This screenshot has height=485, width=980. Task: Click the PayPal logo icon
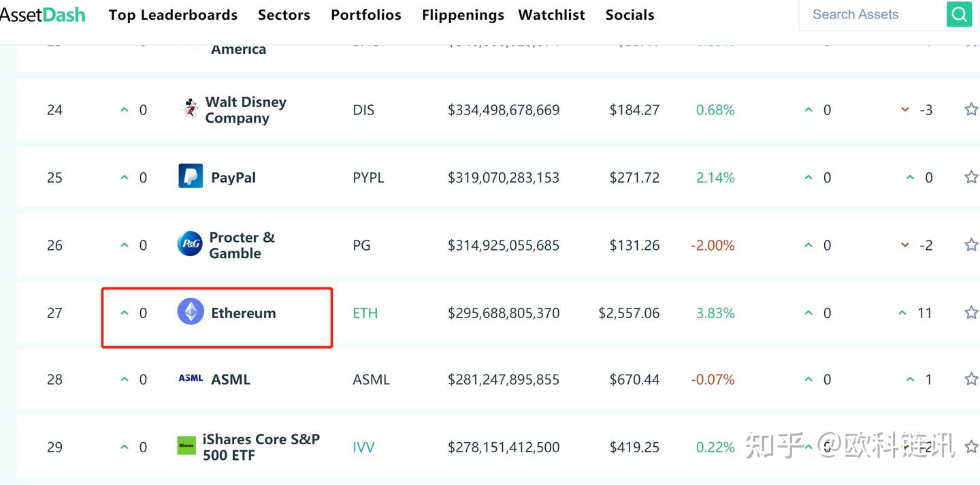190,176
